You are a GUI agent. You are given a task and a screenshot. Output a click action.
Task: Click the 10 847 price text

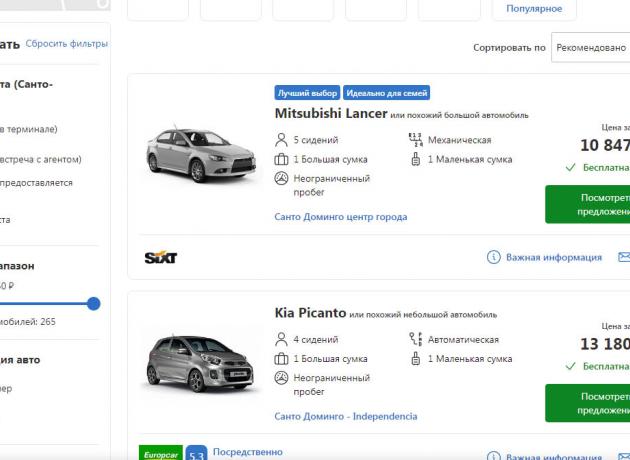605,145
